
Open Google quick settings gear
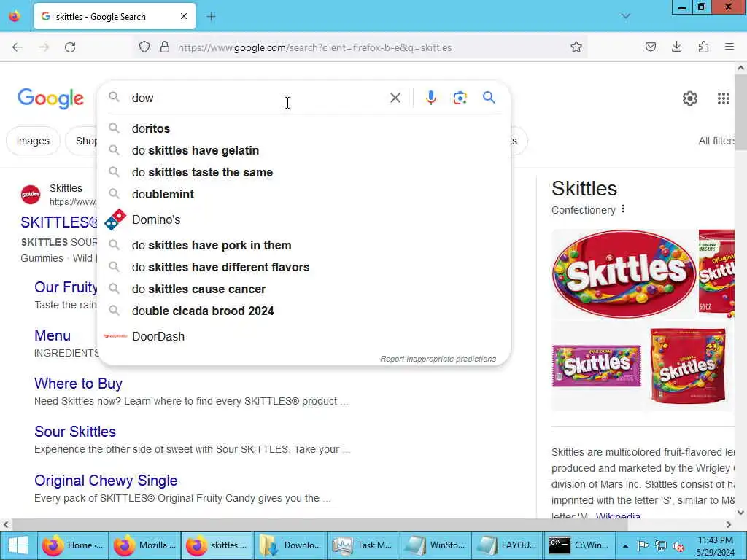[x=690, y=98]
